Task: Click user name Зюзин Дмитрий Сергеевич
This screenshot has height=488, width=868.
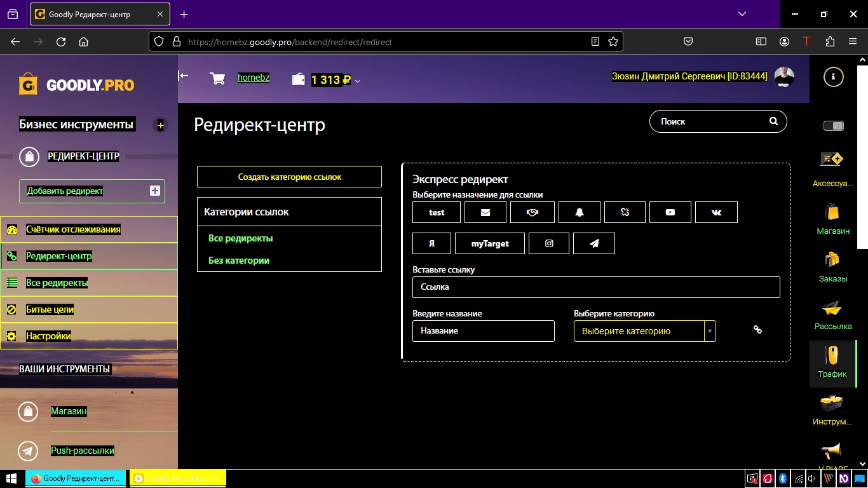Action: click(689, 76)
